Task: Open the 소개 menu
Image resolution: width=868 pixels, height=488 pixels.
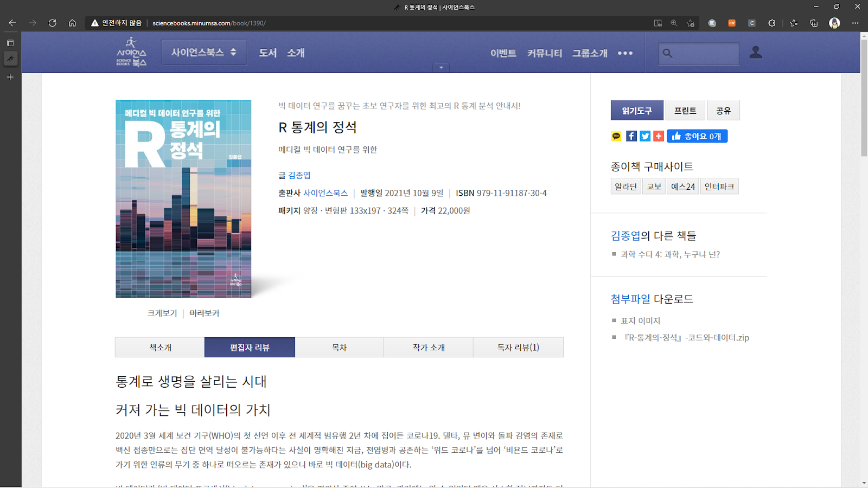Action: (x=296, y=53)
